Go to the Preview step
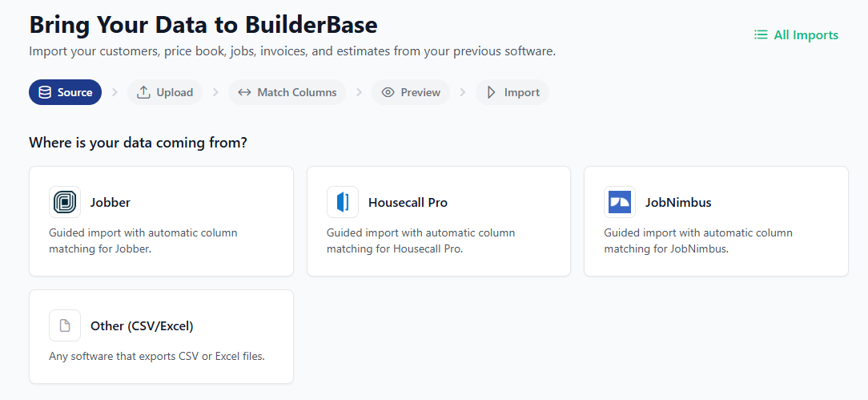Screen dimensions: 868x400 tap(411, 92)
